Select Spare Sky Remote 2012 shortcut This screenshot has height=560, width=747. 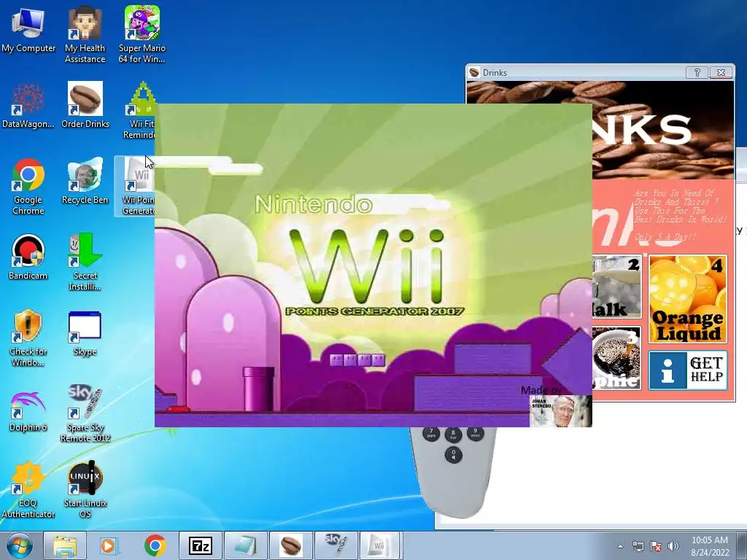click(x=85, y=413)
